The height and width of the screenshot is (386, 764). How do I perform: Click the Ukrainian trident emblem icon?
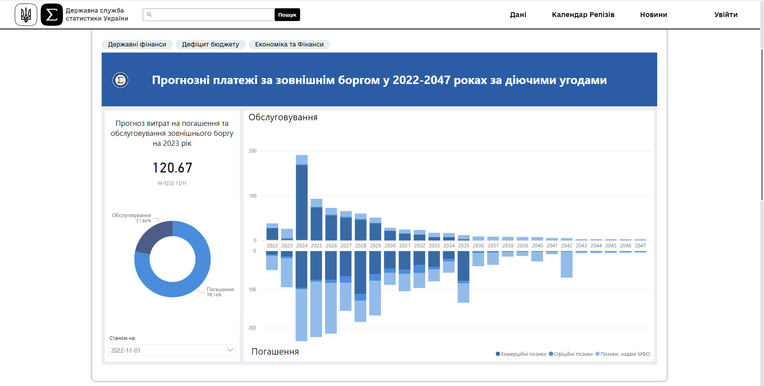click(x=26, y=15)
